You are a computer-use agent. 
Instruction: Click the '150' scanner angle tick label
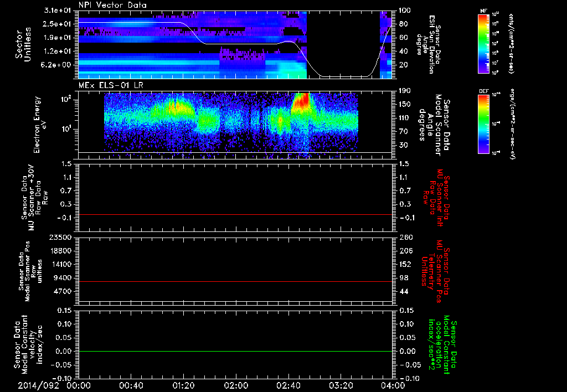point(405,104)
